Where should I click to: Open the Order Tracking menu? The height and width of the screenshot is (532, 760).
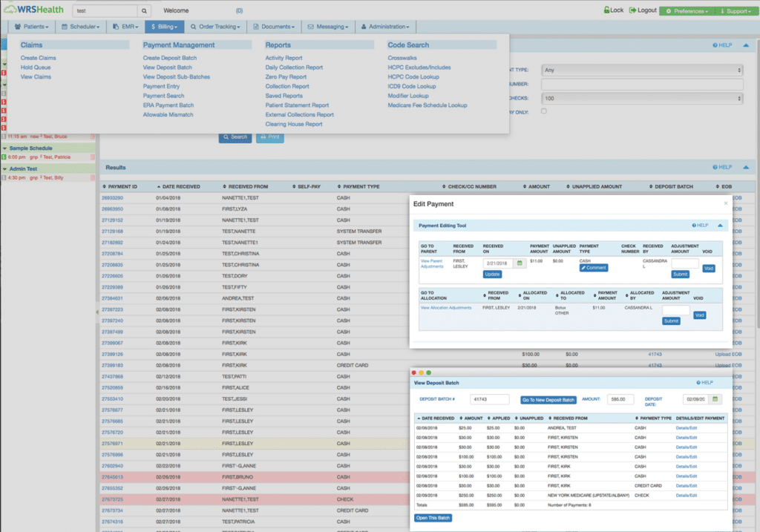(x=215, y=27)
